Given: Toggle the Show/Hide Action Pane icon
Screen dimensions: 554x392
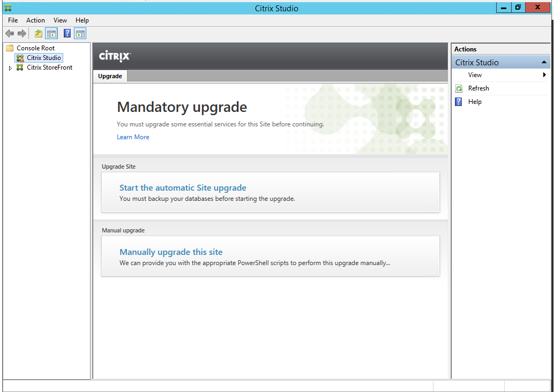Looking at the screenshot, I should (x=80, y=34).
